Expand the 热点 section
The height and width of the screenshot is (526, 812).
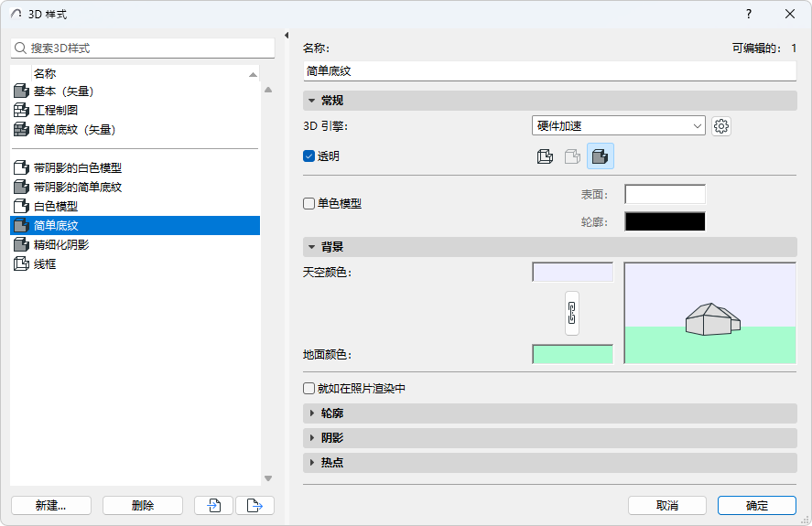[549, 462]
